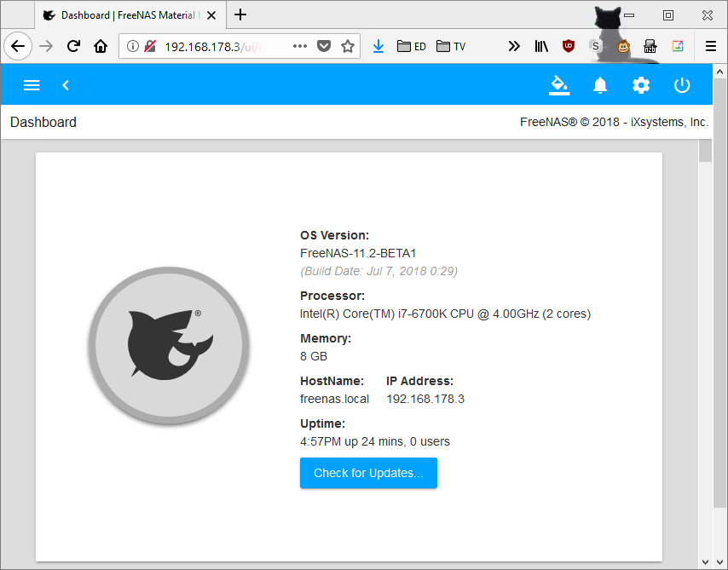Close the Dashboard FreeNAS tab

[x=211, y=15]
